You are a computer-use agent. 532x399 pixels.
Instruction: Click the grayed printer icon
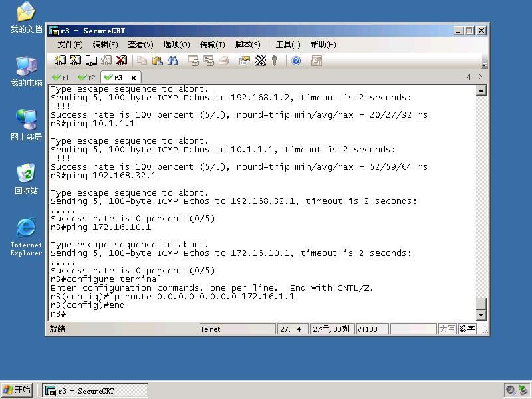click(x=224, y=61)
